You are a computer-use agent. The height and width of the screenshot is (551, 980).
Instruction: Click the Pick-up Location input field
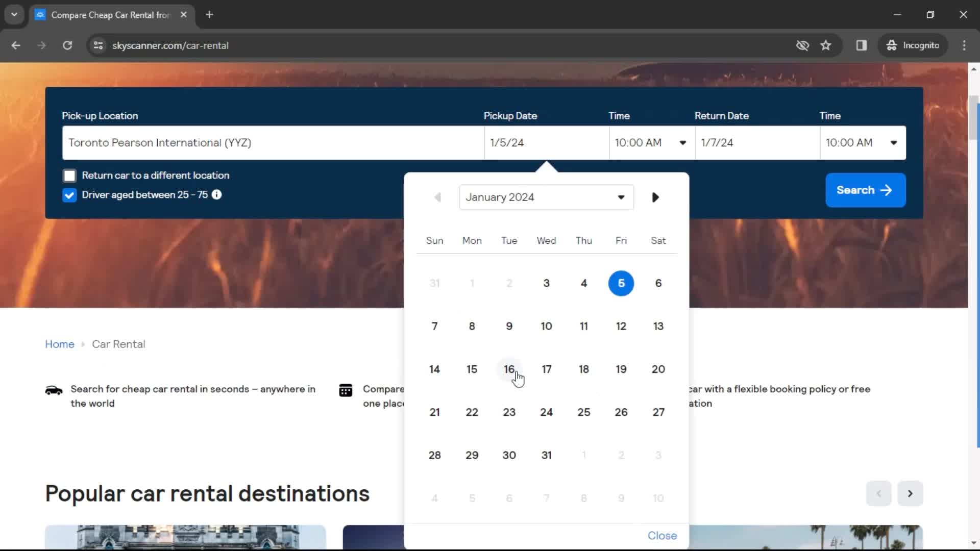(268, 142)
